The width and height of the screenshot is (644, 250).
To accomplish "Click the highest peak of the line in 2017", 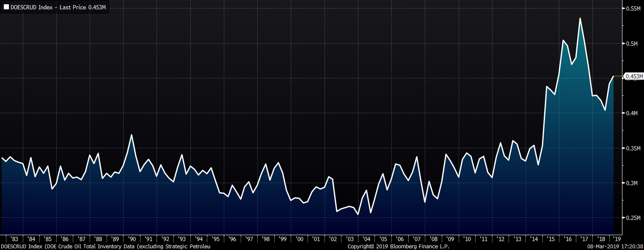I will (580, 18).
